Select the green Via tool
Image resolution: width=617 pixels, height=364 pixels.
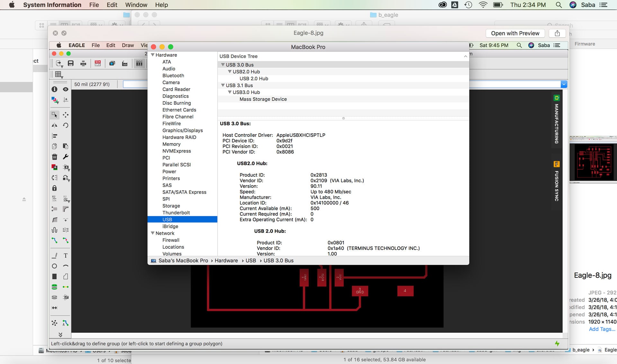(x=55, y=287)
